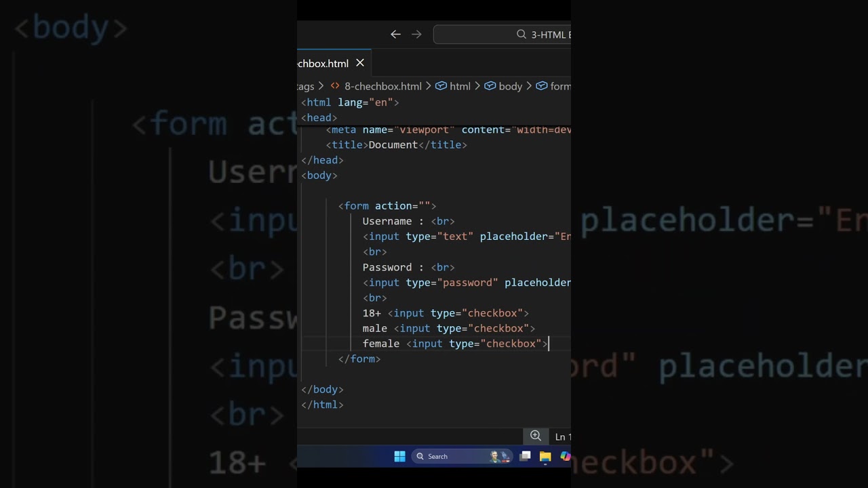Click the closing /form tag

359,359
